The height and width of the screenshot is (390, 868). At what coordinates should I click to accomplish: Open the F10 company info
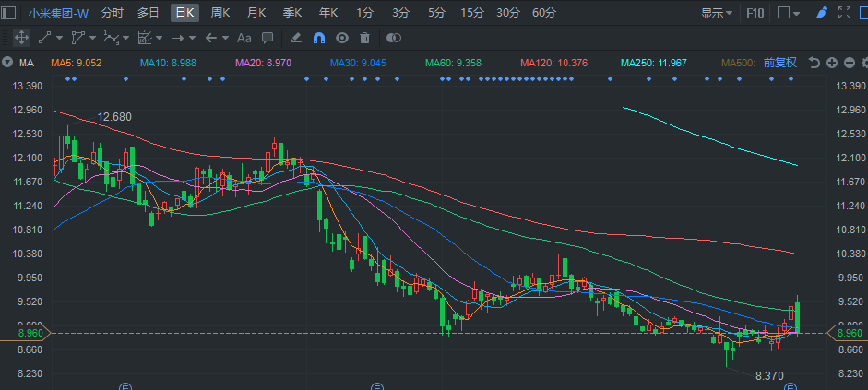click(x=755, y=13)
